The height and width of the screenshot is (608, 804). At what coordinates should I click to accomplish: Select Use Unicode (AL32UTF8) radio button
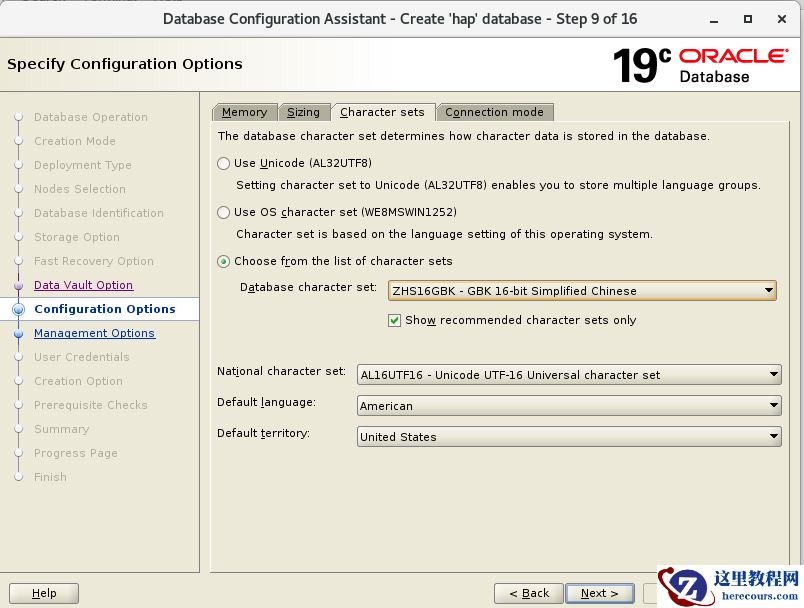[x=223, y=164]
